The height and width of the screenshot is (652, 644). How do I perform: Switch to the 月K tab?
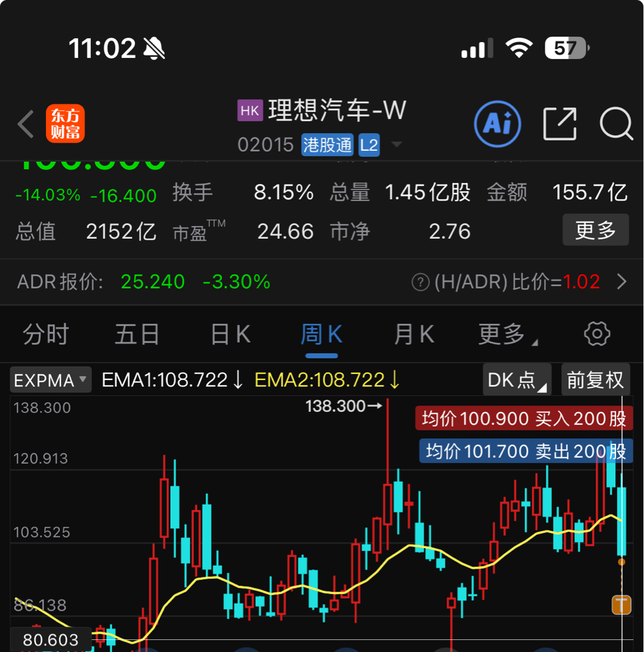[414, 334]
